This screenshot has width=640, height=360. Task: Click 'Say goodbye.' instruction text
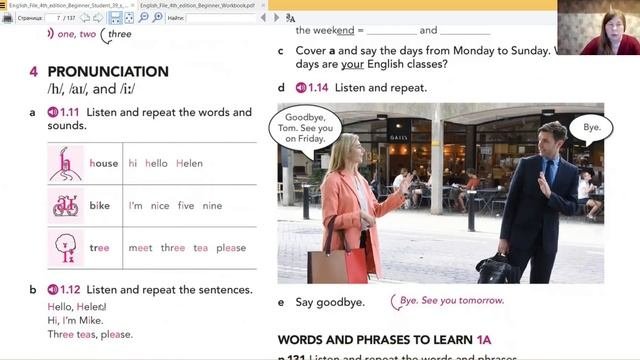pyautogui.click(x=330, y=302)
